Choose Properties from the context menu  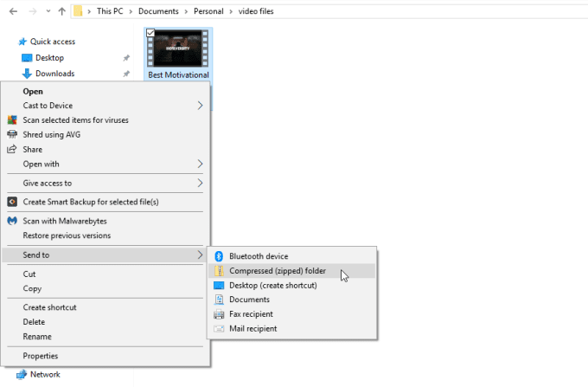[x=41, y=355]
